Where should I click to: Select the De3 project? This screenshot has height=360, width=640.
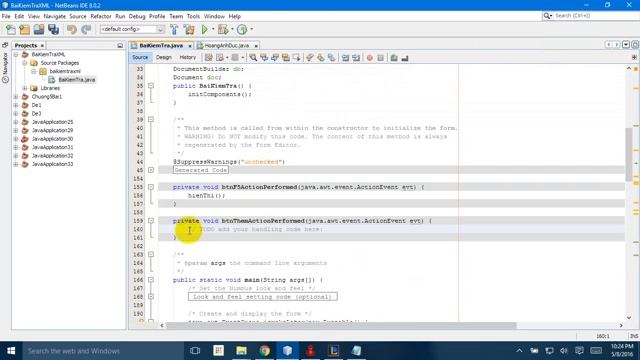point(36,113)
